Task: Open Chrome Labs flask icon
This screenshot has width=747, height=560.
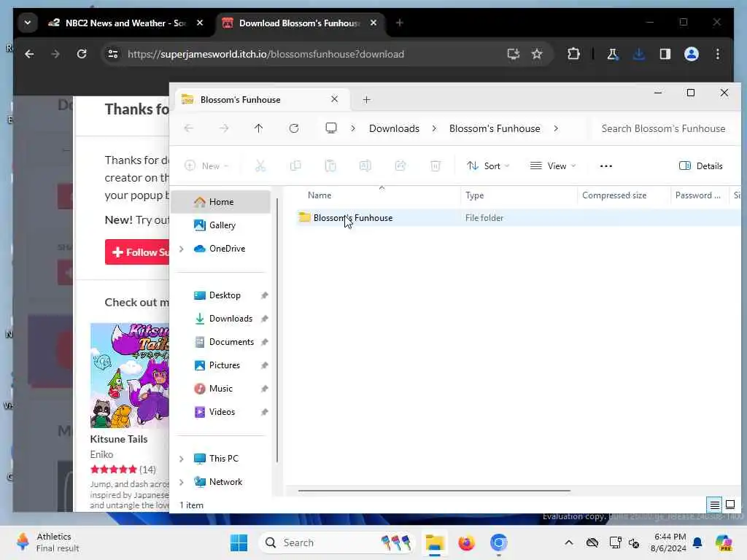Action: coord(613,54)
